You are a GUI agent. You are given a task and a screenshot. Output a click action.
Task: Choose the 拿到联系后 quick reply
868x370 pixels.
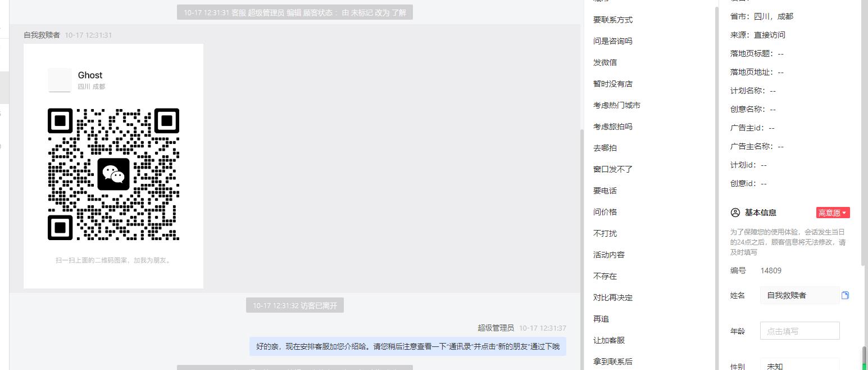[x=613, y=362]
